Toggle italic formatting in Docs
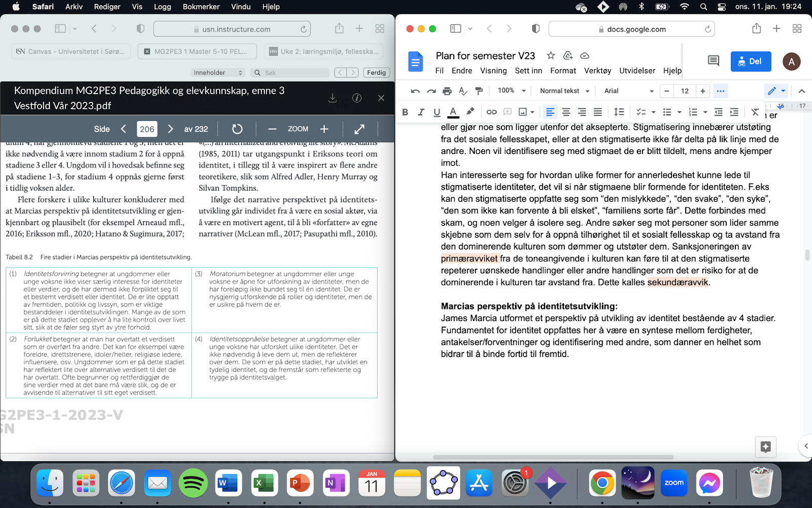The width and height of the screenshot is (812, 508). pyautogui.click(x=421, y=112)
